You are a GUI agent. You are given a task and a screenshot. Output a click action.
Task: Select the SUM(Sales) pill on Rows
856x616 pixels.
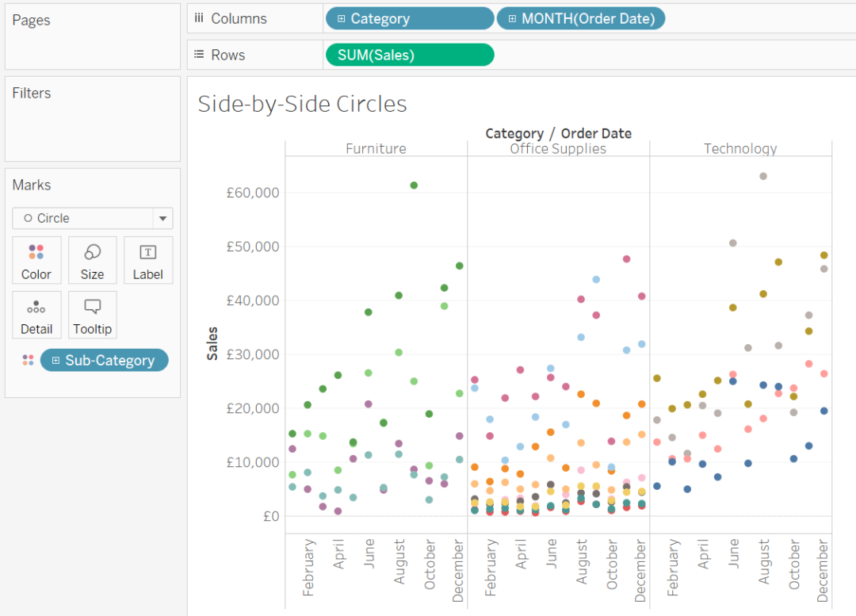pos(409,54)
